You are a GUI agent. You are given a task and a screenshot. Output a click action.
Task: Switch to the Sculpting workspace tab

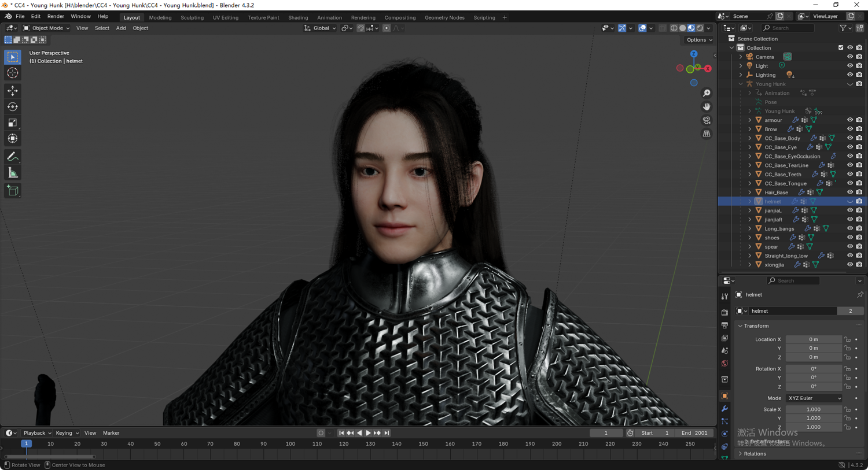point(192,18)
